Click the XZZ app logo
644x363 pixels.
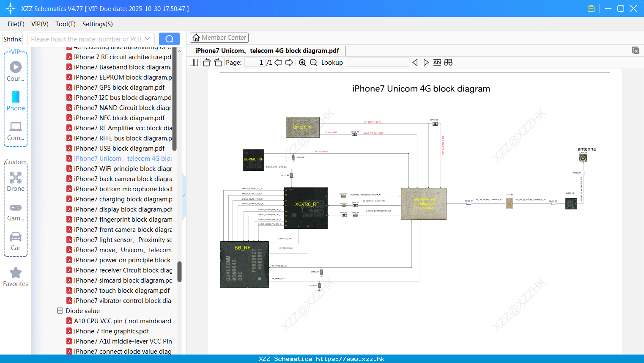click(11, 8)
